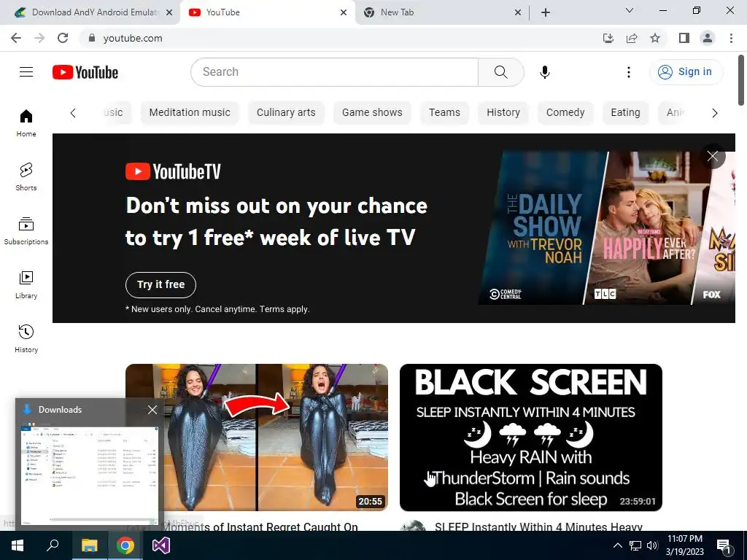Screen dimensions: 747x560
Task: Open Library in sidebar
Action: (26, 285)
